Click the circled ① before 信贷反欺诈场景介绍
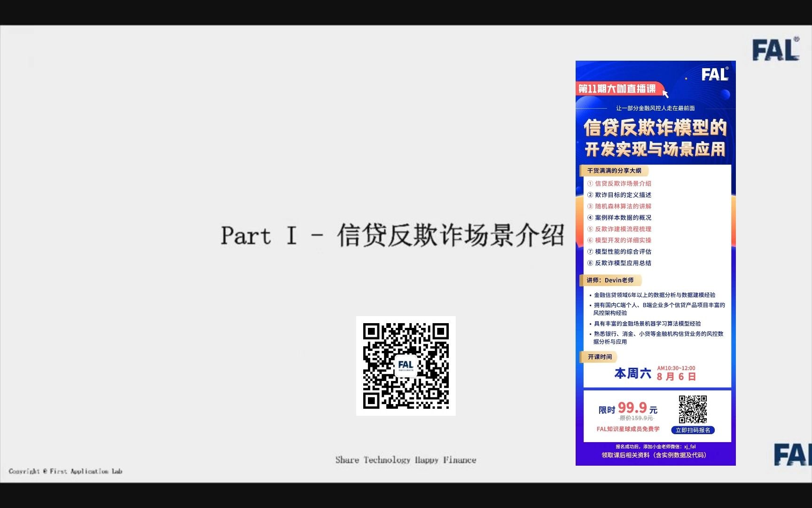 coord(590,183)
